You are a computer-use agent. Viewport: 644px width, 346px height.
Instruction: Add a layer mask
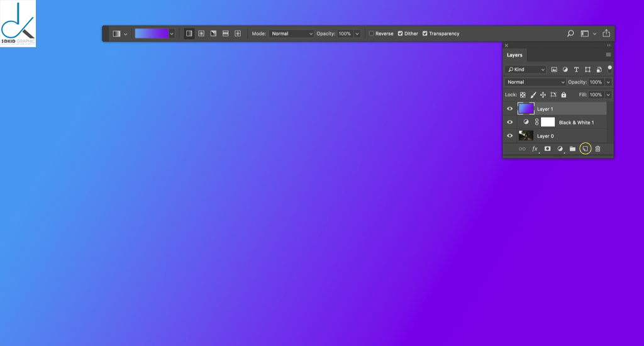coord(548,148)
